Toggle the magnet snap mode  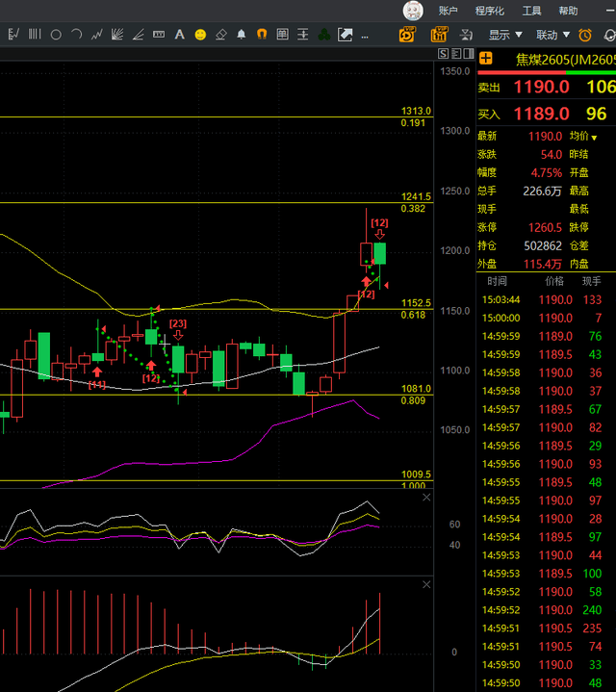(x=262, y=35)
